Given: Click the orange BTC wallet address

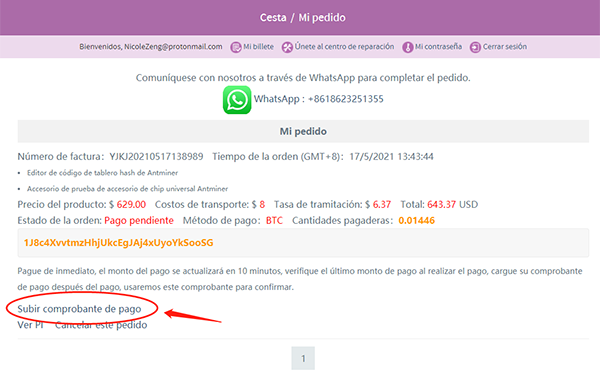Looking at the screenshot, I should tap(119, 243).
